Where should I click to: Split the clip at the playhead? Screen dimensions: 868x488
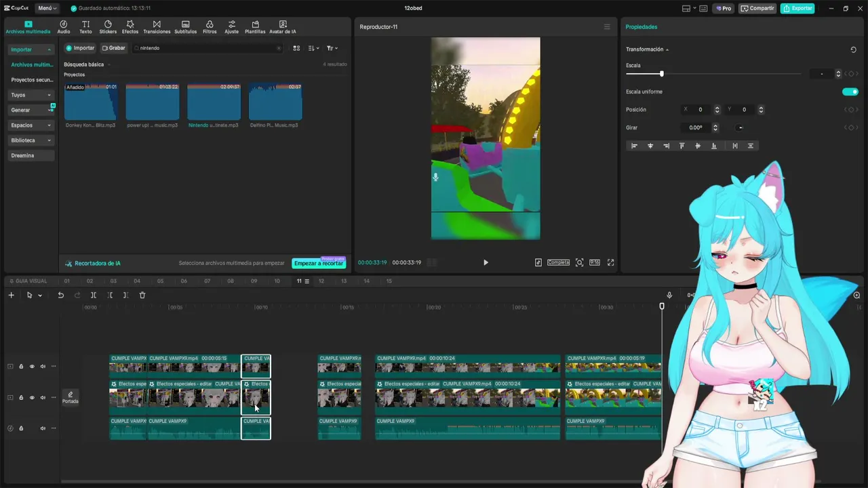tap(94, 295)
